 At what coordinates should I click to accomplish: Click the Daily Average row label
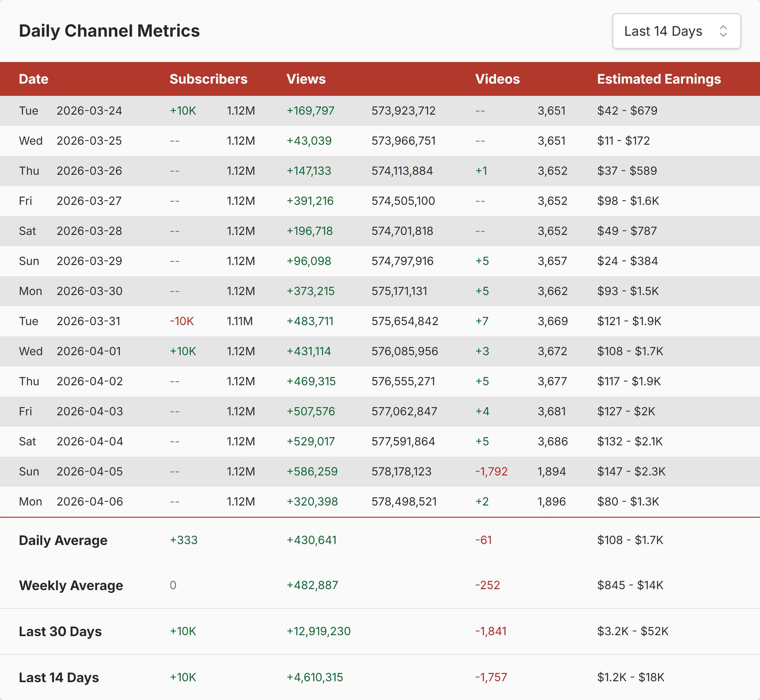pos(63,540)
